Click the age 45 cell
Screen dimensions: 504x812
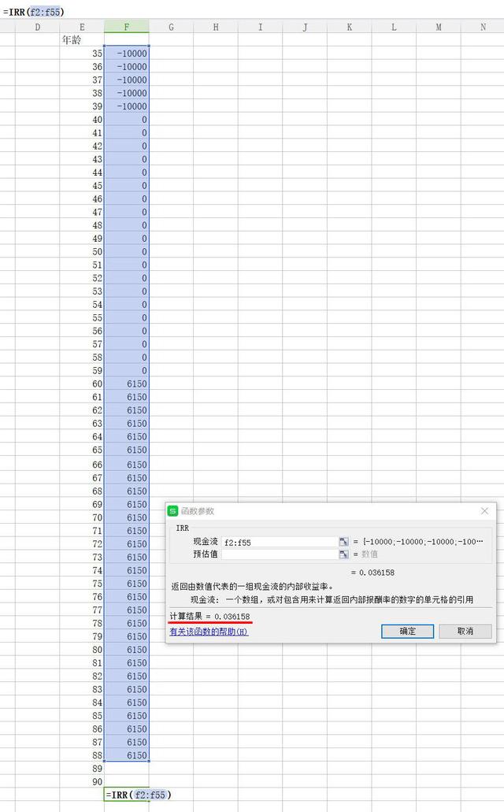tap(82, 185)
